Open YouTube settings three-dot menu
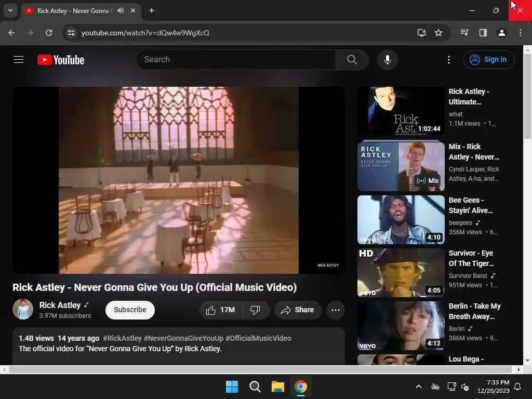The height and width of the screenshot is (399, 532). tap(448, 60)
